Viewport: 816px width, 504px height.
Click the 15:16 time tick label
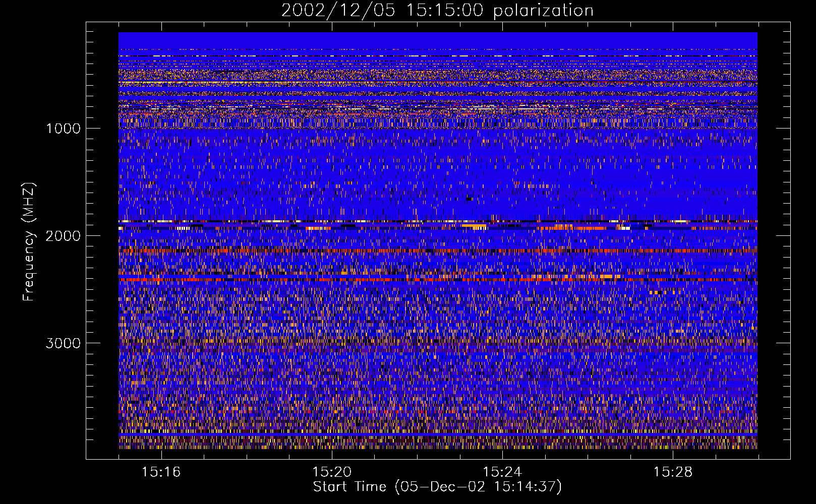[x=161, y=472]
